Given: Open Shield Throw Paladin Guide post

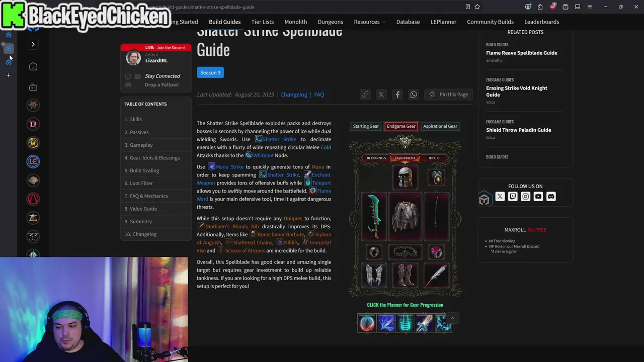Looking at the screenshot, I should click(519, 130).
